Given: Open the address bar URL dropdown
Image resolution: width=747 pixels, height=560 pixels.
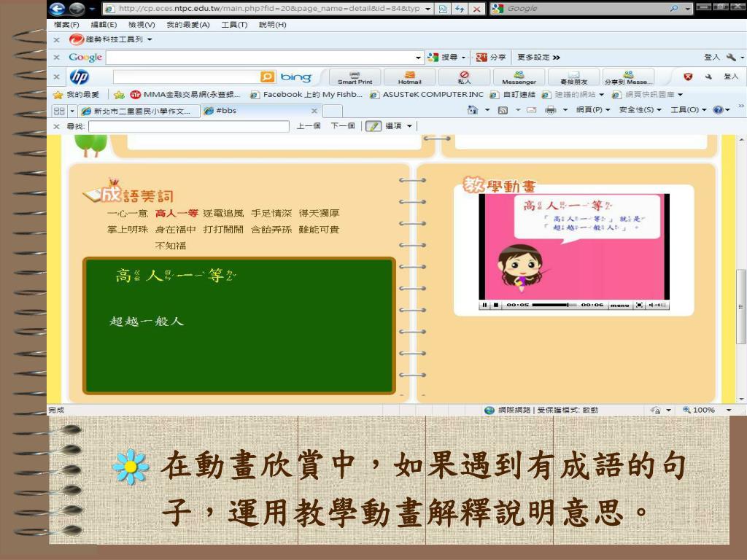Looking at the screenshot, I should click(x=427, y=9).
